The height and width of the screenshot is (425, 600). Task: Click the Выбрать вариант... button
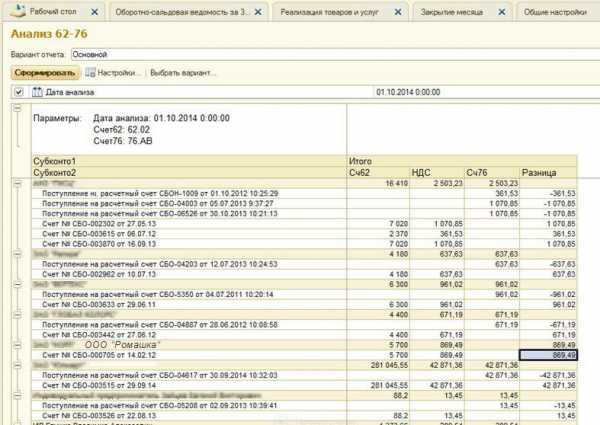click(x=183, y=73)
